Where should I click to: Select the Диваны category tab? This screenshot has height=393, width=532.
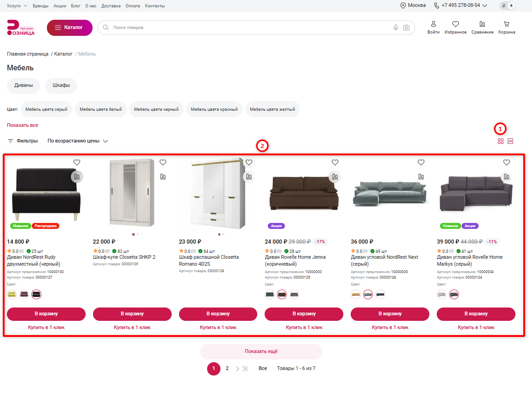point(23,85)
